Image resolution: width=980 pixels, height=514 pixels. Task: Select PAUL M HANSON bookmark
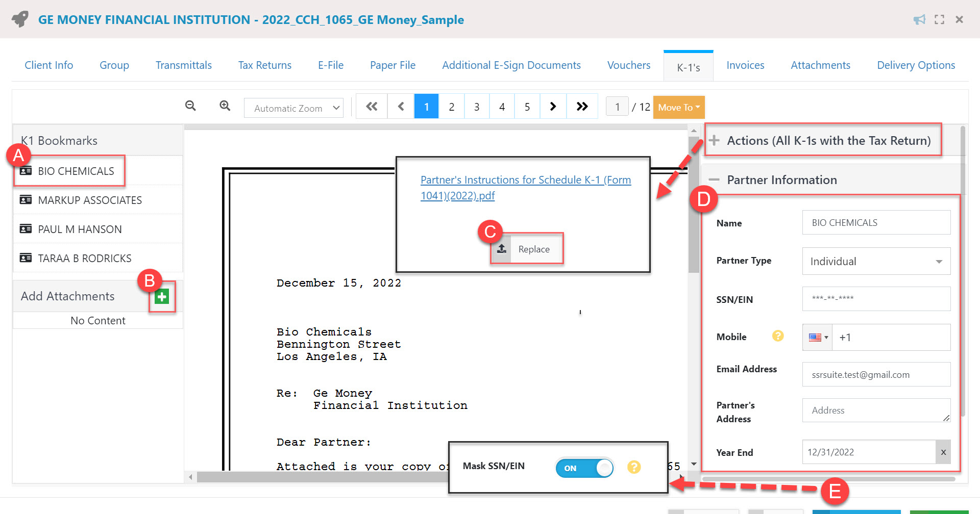pos(80,229)
